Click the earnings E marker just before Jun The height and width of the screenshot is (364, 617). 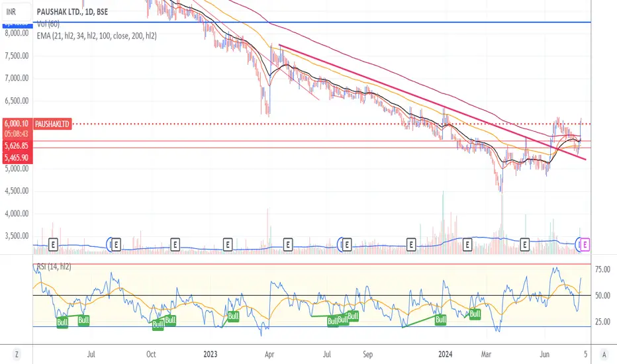tap(524, 245)
